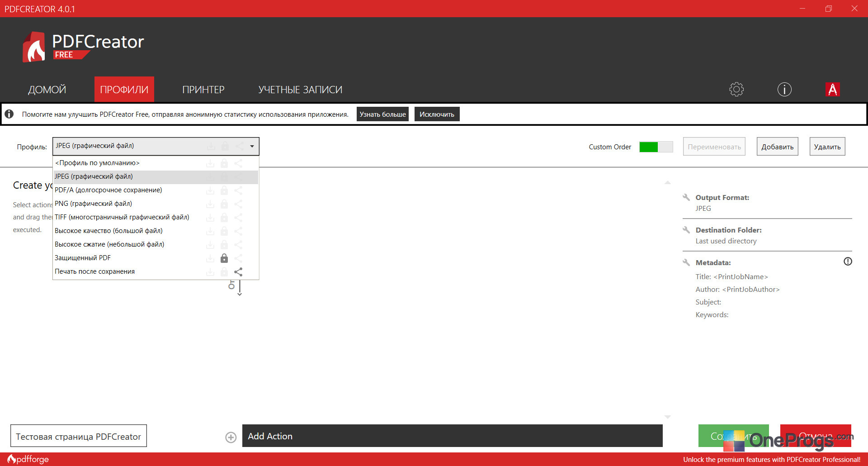Click share icon in the PDF/A row
The height and width of the screenshot is (466, 868).
238,190
